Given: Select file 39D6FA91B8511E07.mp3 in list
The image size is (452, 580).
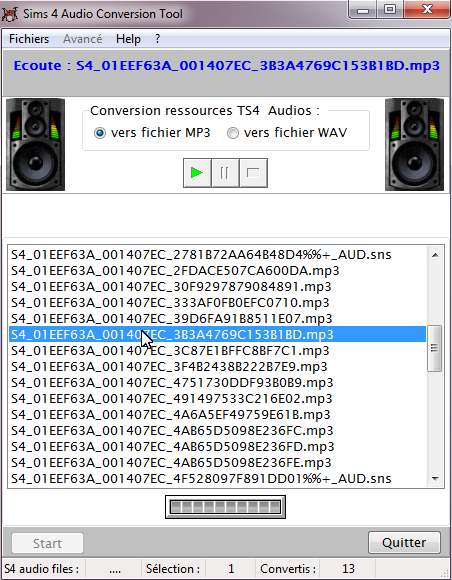Looking at the screenshot, I should point(217,318).
